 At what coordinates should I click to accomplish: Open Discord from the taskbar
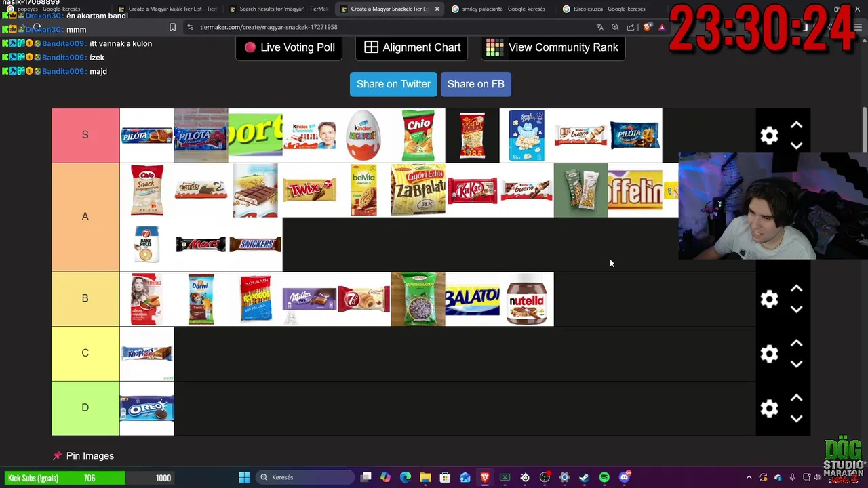(x=625, y=477)
